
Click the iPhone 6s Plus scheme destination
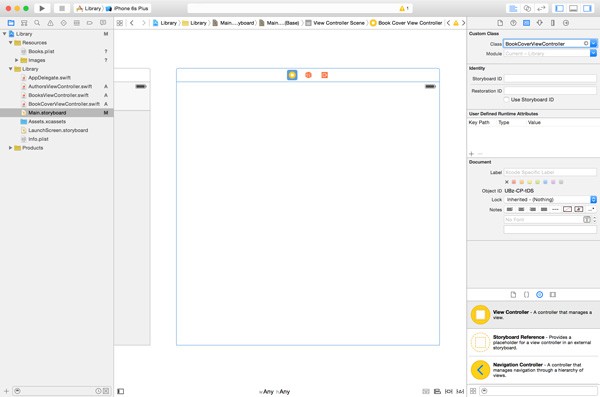[127, 8]
